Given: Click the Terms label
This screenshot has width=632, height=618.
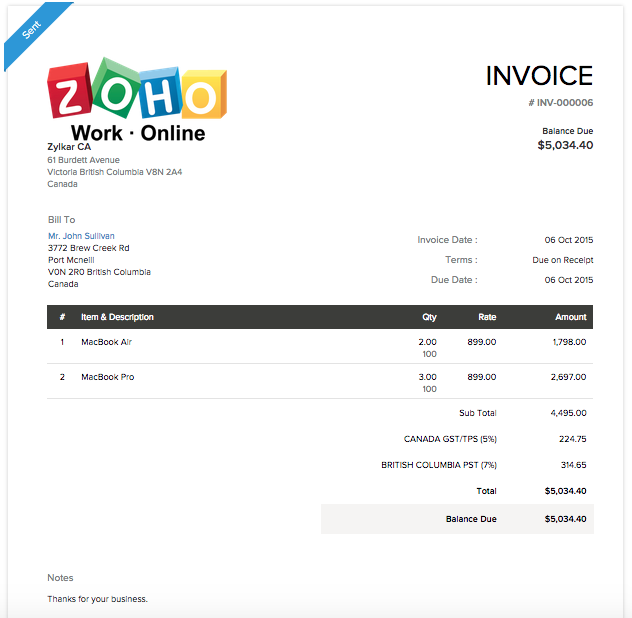Looking at the screenshot, I should (x=461, y=260).
